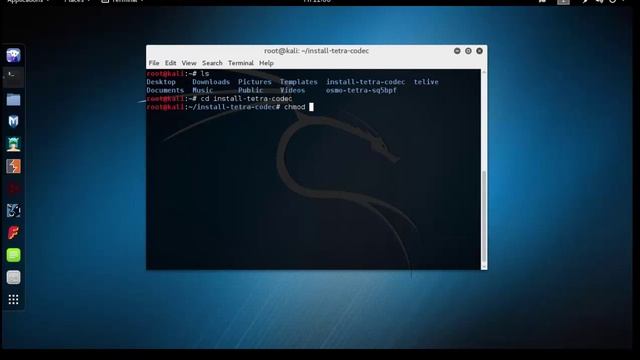The height and width of the screenshot is (360, 640).
Task: Click the 'chmod' command text
Action: [x=295, y=107]
